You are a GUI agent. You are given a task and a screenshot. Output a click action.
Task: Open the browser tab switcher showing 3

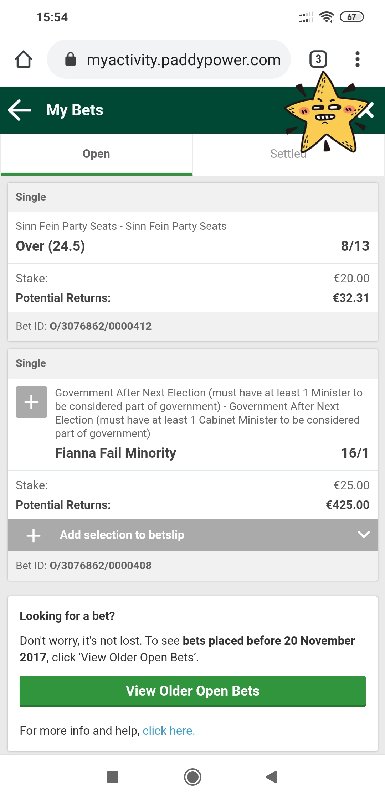[318, 60]
